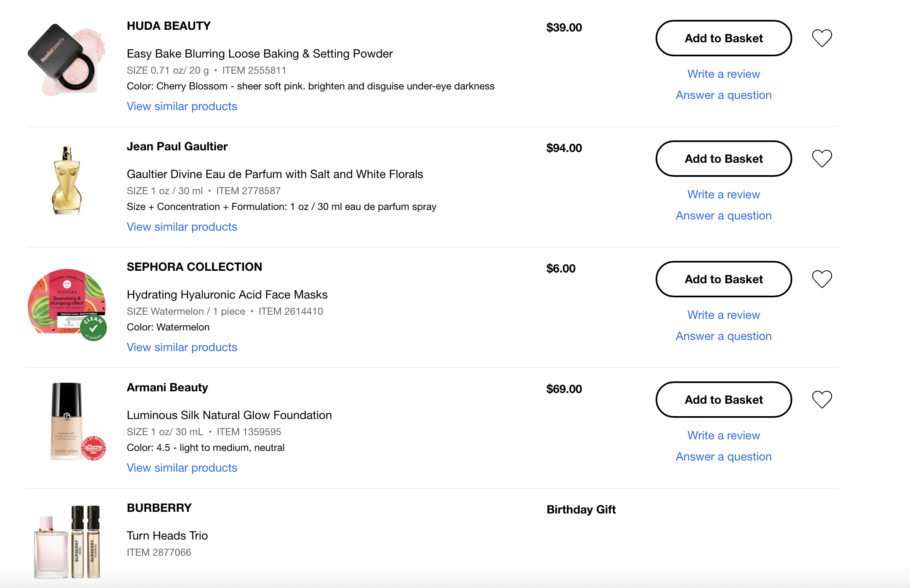Select text ITEM 2614410
Screen dimensions: 910x588
pyautogui.click(x=290, y=312)
